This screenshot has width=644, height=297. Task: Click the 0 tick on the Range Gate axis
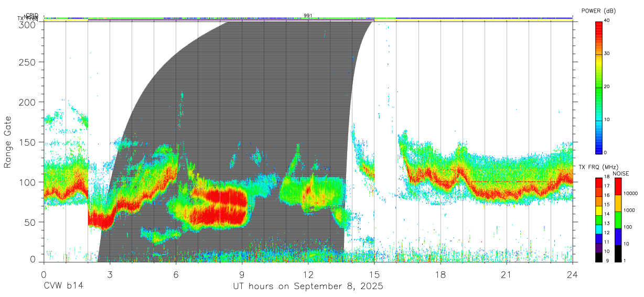tap(33, 259)
